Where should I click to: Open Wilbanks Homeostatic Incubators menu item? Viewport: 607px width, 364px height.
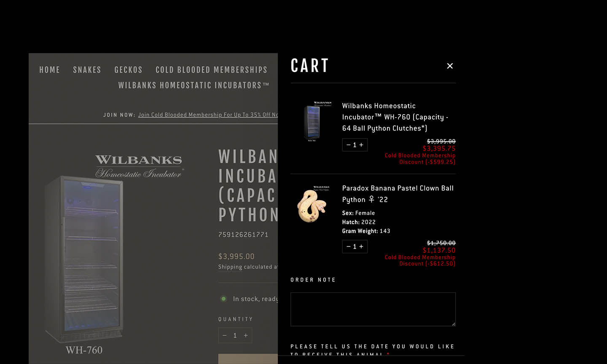(193, 86)
